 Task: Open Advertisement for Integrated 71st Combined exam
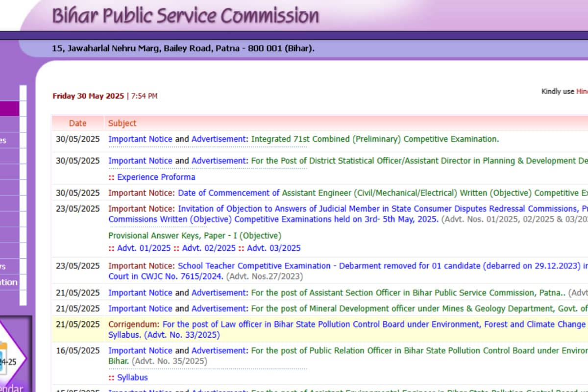[x=219, y=139]
